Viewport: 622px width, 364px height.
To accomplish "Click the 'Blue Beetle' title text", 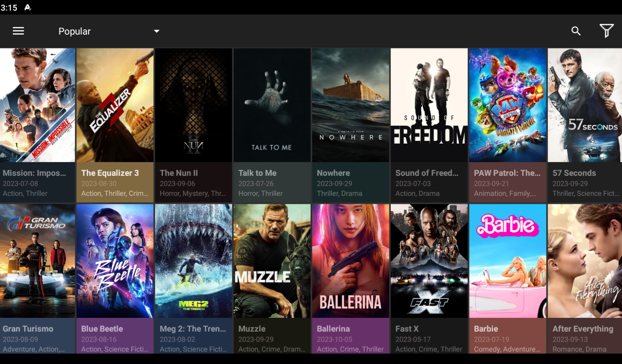I will (x=102, y=329).
